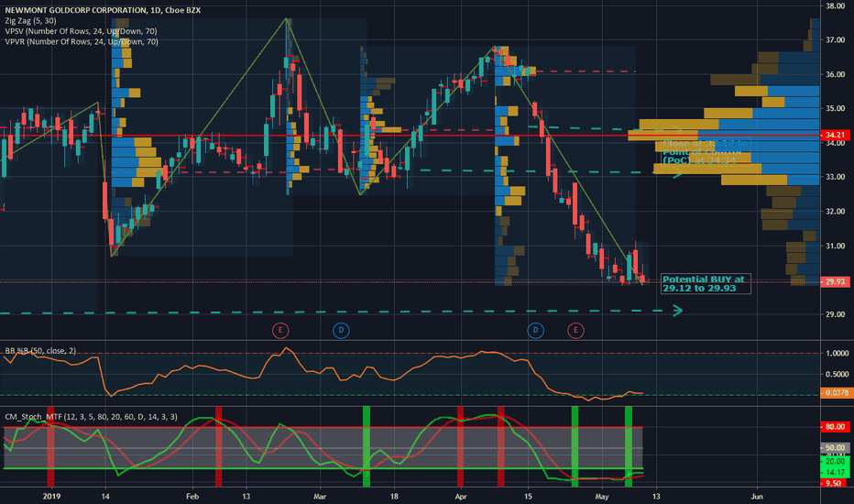854x504 pixels.
Task: Click the 29.93 current price label
Action: coord(835,281)
